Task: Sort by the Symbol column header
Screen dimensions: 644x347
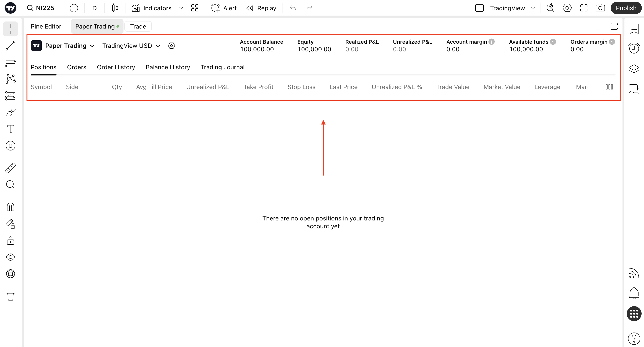Action: click(x=41, y=87)
